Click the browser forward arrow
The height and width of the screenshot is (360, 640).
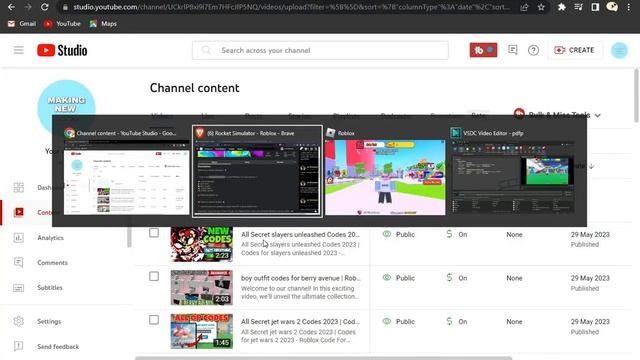[28, 7]
